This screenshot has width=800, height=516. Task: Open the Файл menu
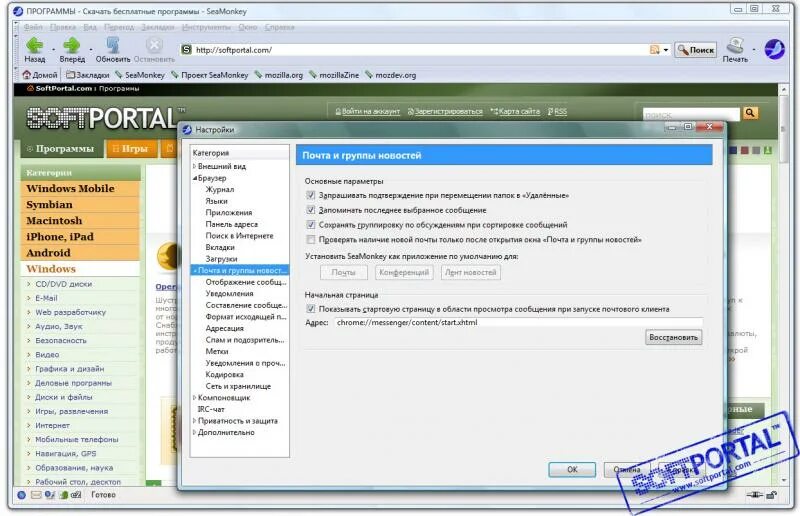tap(33, 27)
